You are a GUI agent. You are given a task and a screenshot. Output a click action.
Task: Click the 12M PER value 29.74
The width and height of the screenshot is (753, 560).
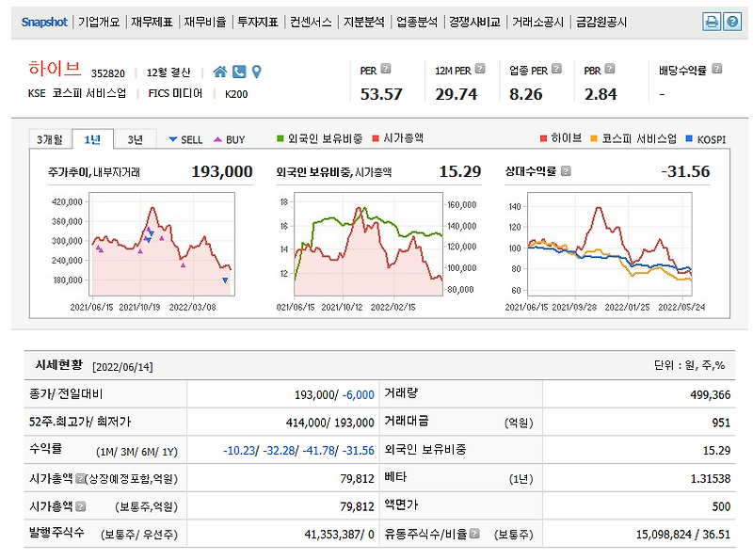click(457, 94)
